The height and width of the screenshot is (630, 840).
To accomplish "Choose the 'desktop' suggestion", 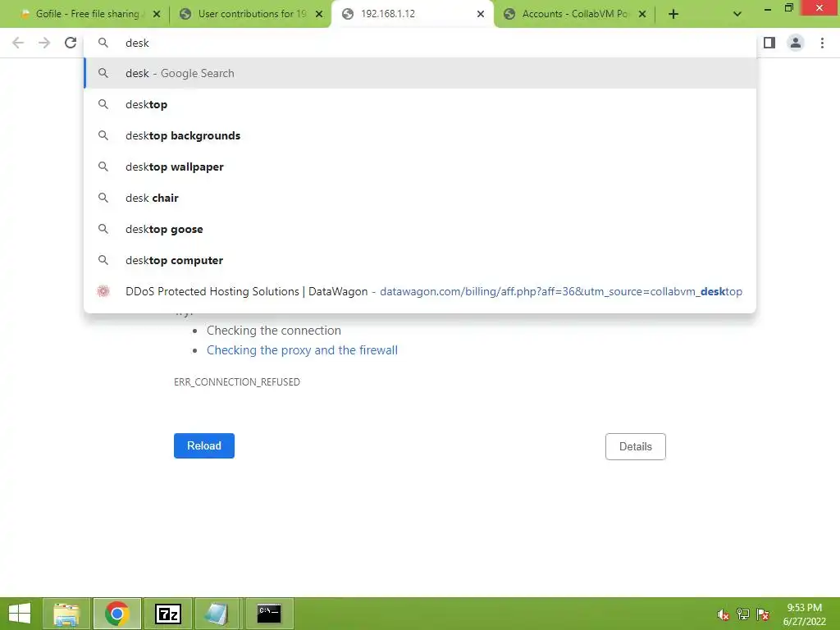I will (x=420, y=104).
